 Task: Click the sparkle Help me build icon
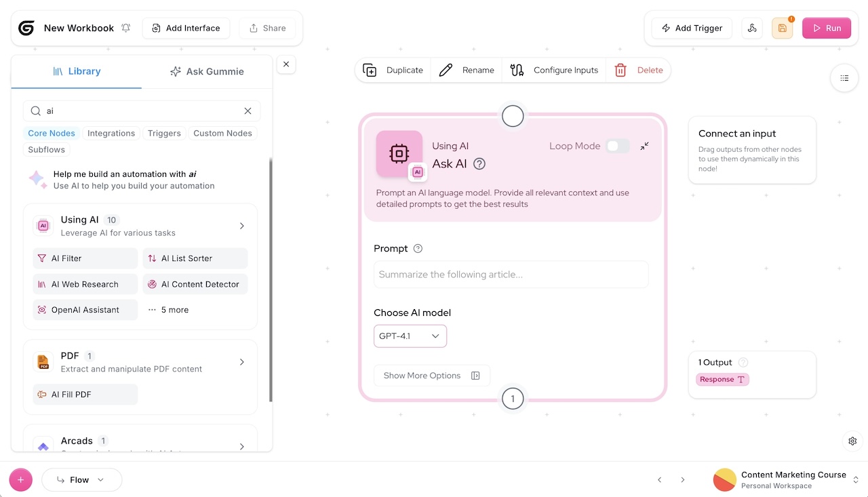point(37,179)
